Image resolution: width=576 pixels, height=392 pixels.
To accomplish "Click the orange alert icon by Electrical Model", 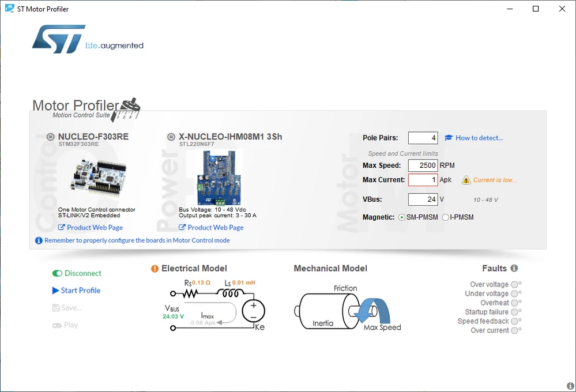I will point(155,269).
